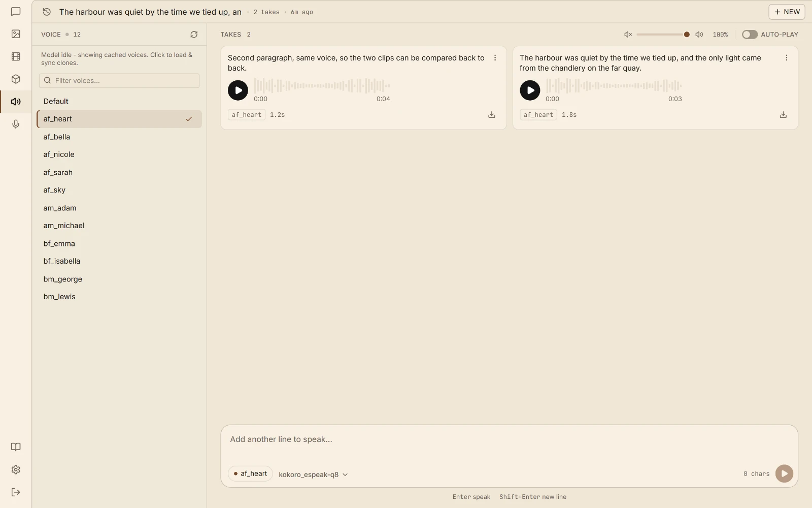Refresh the voice list
This screenshot has height=508, width=812.
coord(194,35)
